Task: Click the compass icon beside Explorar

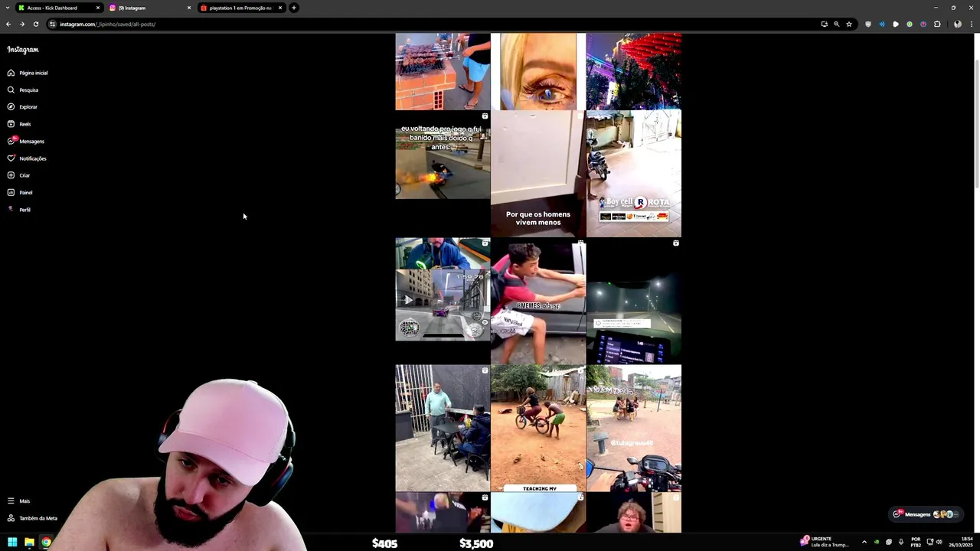Action: pos(11,106)
